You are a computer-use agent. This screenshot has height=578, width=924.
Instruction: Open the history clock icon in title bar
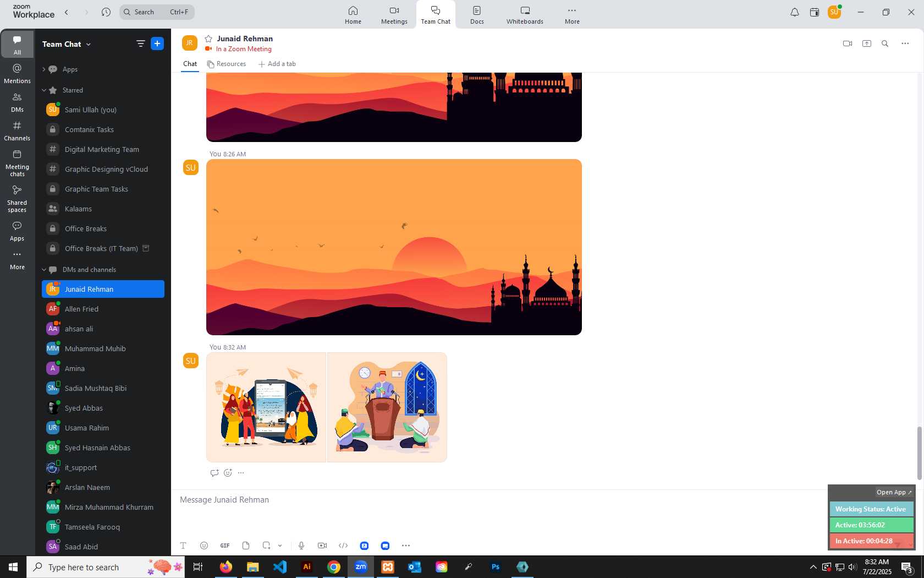point(106,12)
